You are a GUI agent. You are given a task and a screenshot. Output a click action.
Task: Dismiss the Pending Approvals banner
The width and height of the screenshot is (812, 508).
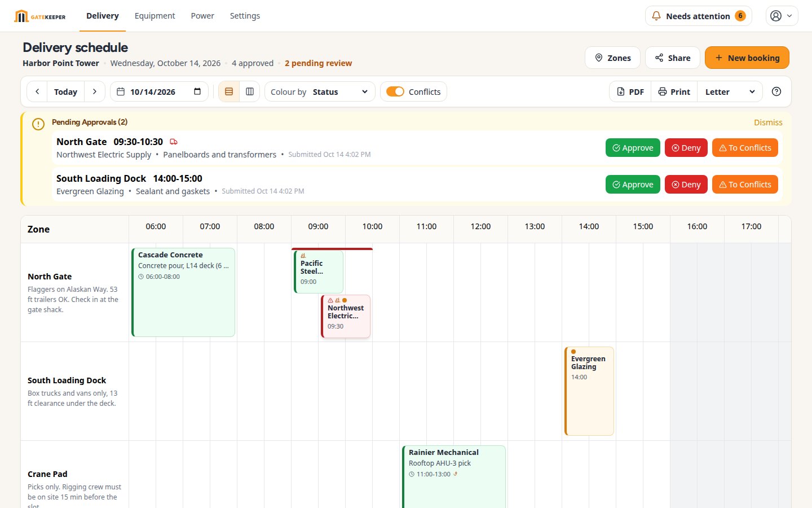click(768, 122)
